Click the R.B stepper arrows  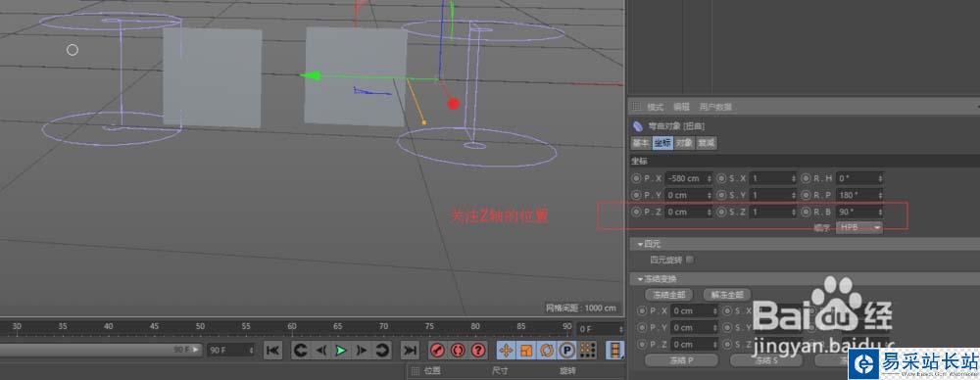click(x=881, y=212)
